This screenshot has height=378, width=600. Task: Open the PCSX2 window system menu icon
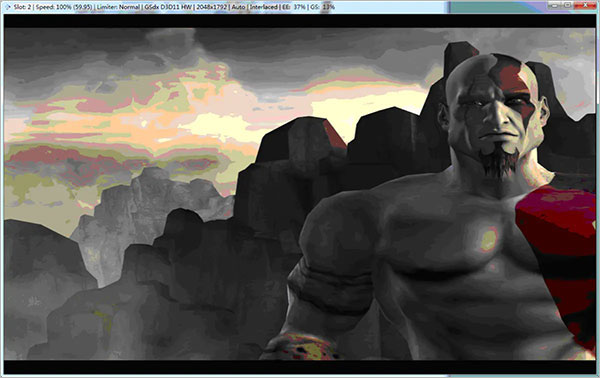(7, 7)
